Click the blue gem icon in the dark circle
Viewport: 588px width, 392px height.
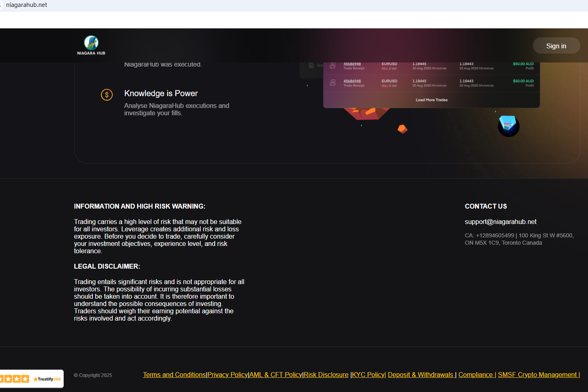509,126
